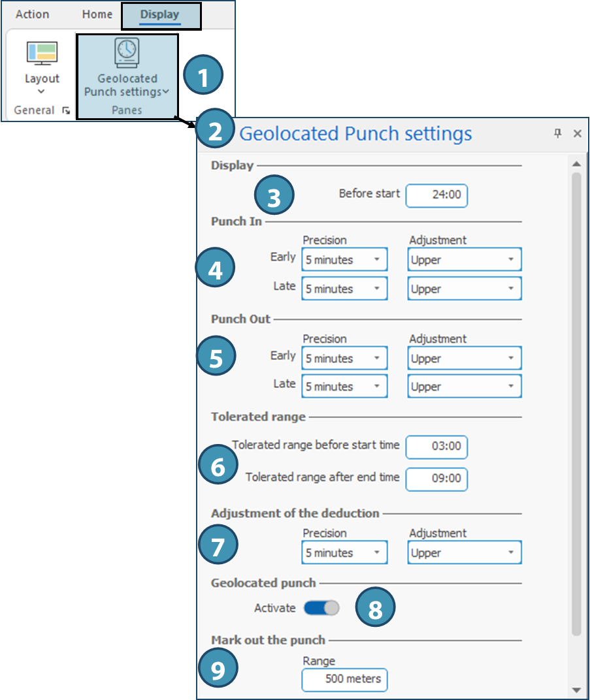Screen dimensions: 590x700
Task: Open the Layout icon in the ribbon
Action: tap(42, 53)
